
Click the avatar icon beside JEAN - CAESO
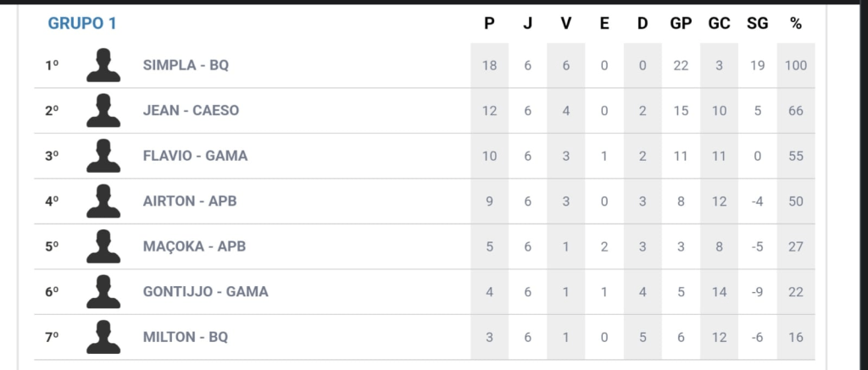[103, 111]
